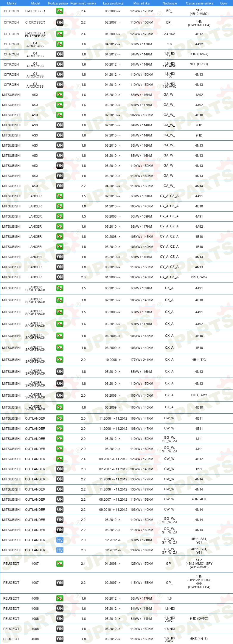Click diesel icon for Lancer Sportback 1.8 05.2010

60,372
